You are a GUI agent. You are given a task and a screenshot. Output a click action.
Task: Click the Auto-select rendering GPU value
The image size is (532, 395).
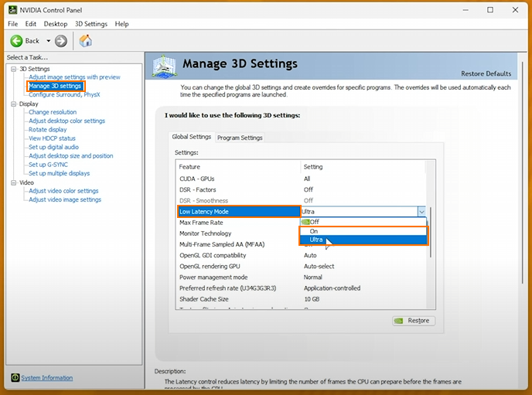(319, 266)
